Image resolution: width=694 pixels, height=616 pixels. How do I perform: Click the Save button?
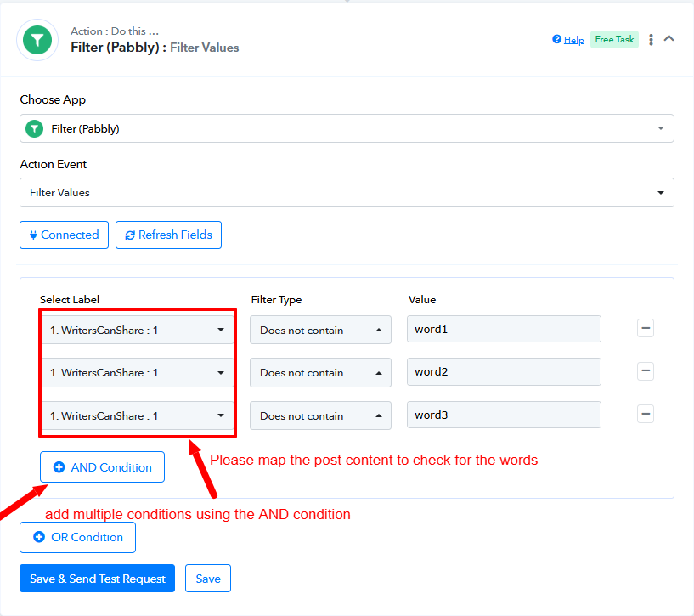coord(208,579)
